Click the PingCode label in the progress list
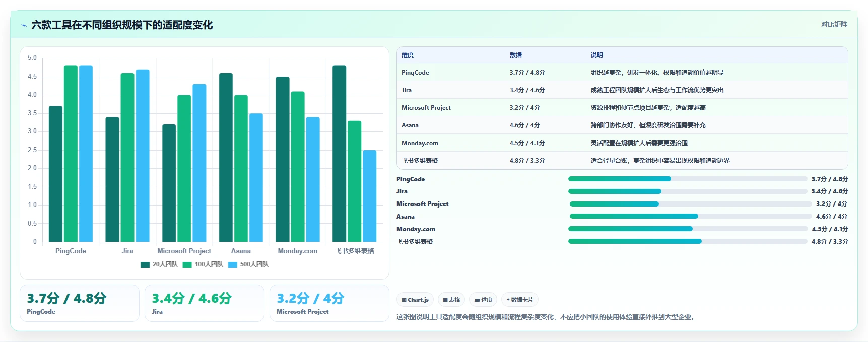Image resolution: width=868 pixels, height=342 pixels. (x=411, y=179)
